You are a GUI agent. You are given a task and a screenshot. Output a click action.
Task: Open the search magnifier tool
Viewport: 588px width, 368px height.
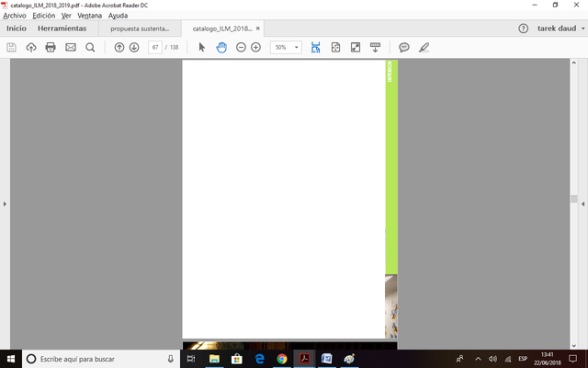90,47
